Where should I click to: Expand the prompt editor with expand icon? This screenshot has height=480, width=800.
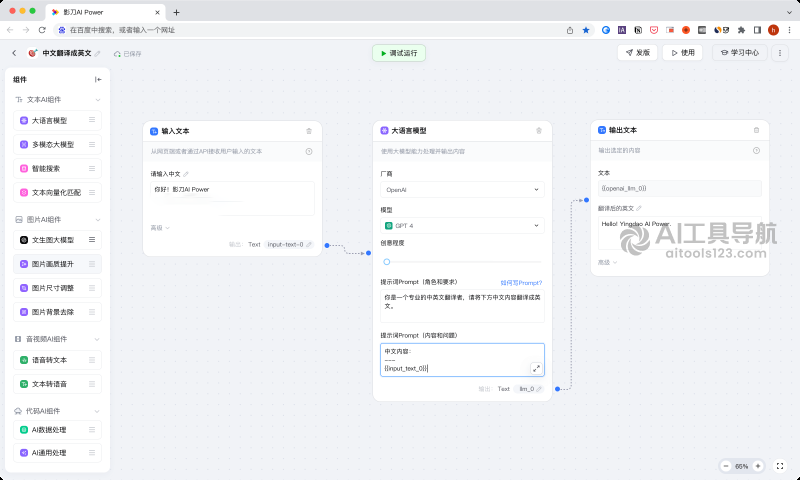coord(536,368)
